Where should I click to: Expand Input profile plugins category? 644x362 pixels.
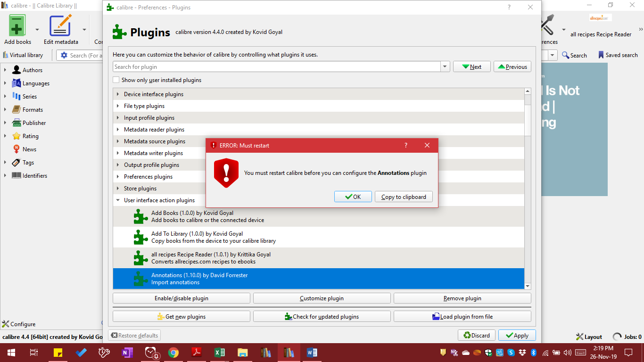coord(118,118)
